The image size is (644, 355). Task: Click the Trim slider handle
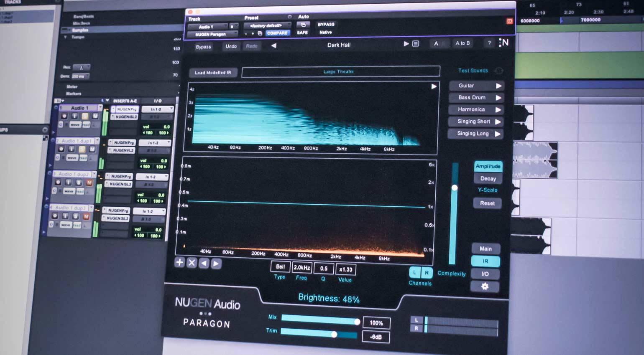334,334
